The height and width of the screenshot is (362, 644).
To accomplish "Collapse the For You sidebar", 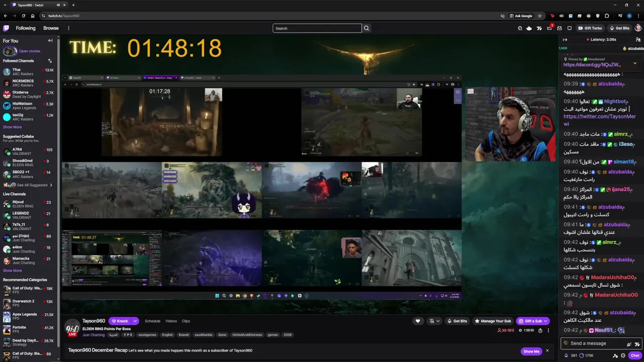I will (50, 41).
